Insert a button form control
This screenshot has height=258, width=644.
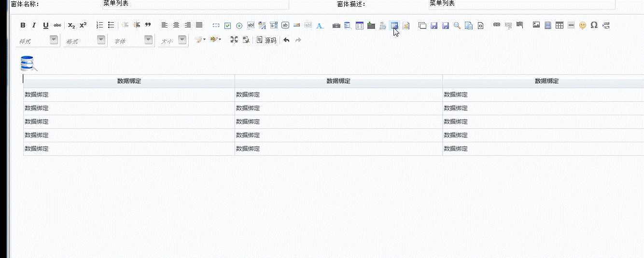click(x=285, y=25)
